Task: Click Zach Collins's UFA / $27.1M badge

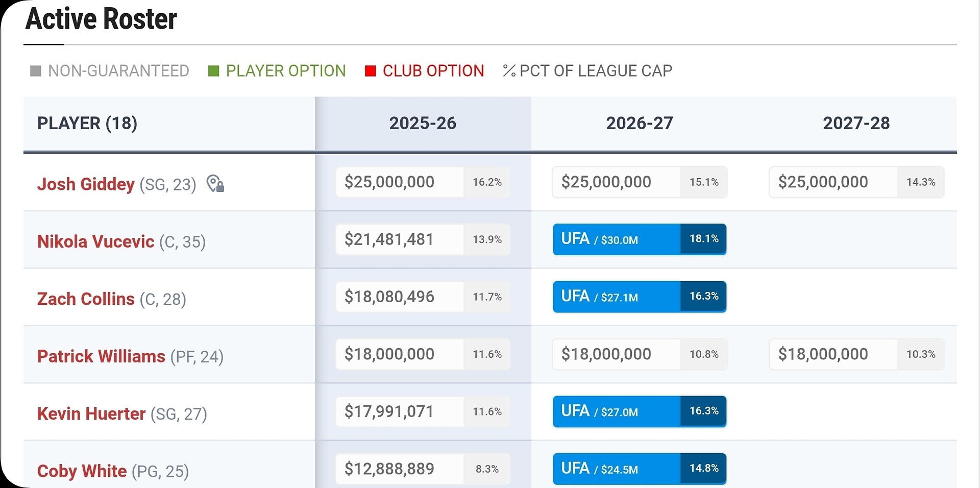Action: [x=640, y=297]
